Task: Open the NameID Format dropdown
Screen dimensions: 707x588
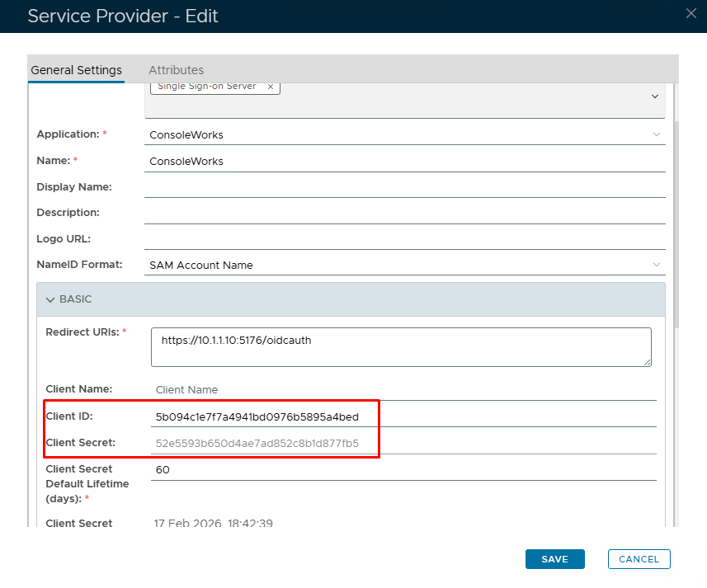Action: [x=656, y=265]
